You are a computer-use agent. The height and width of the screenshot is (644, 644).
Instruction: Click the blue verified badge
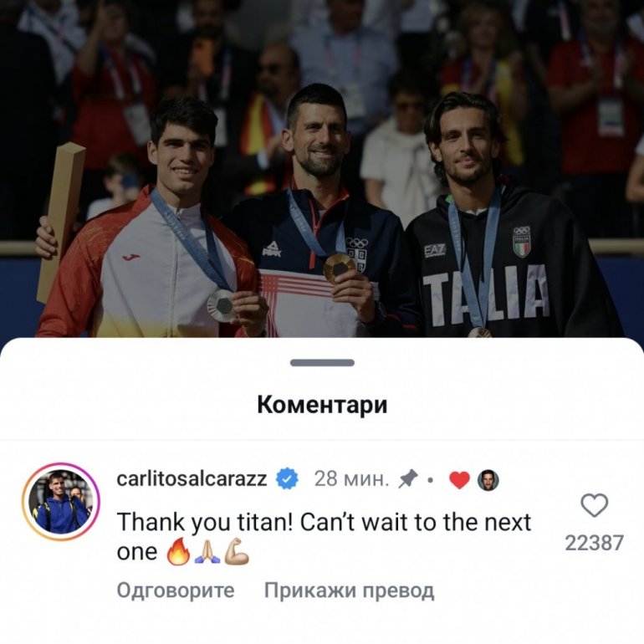287,478
